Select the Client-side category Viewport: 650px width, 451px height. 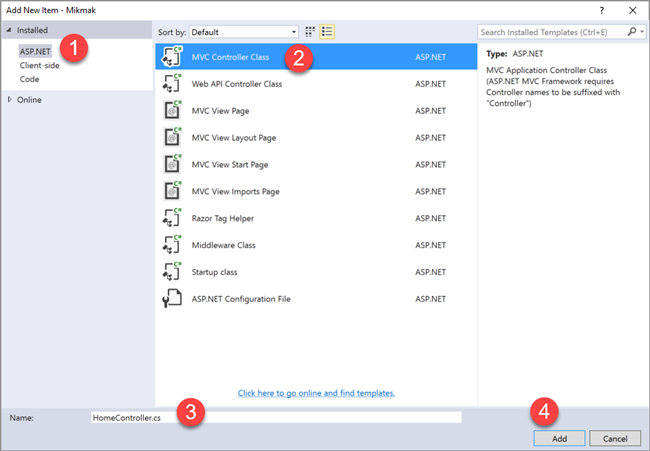(39, 65)
